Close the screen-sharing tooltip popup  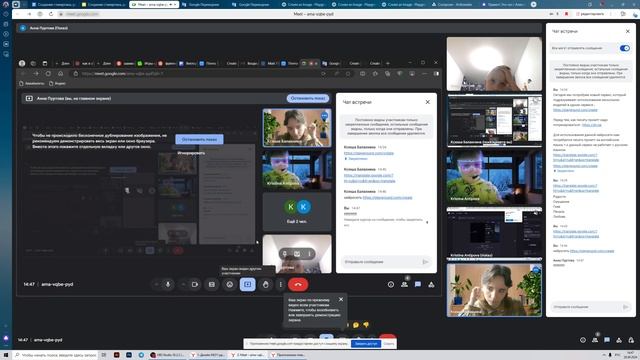click(341, 300)
